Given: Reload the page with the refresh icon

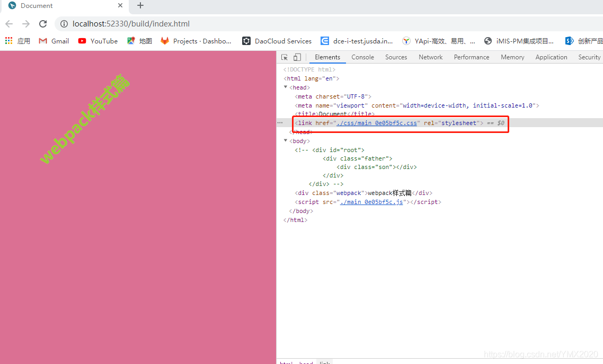Looking at the screenshot, I should [x=43, y=24].
